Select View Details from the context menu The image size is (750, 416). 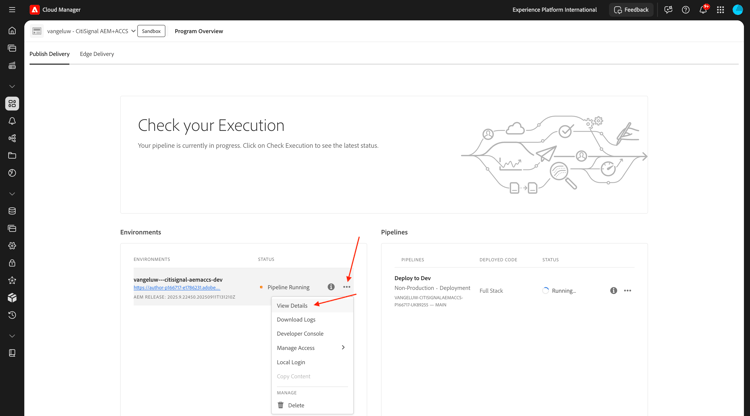coord(292,306)
